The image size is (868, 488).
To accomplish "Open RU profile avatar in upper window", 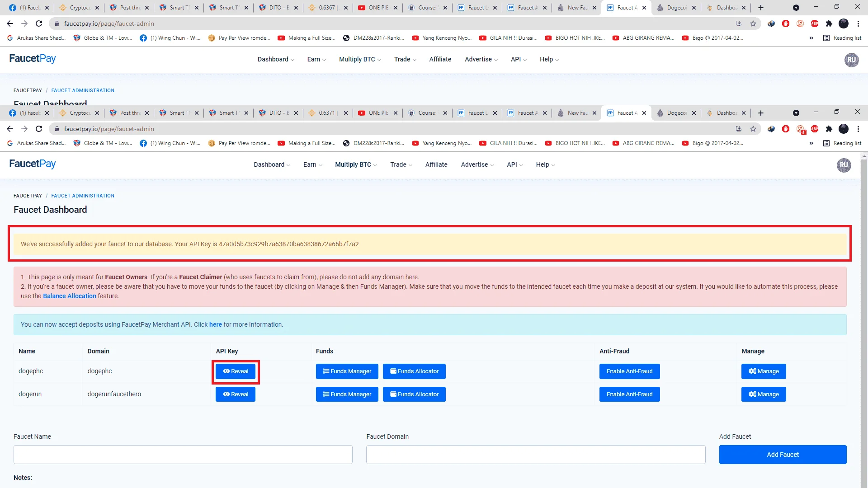I will tap(851, 60).
